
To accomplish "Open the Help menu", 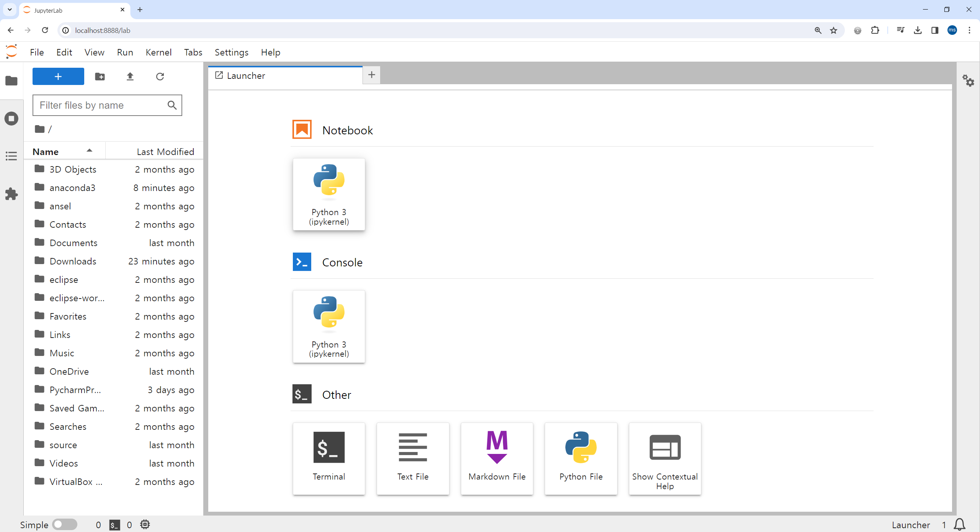I will point(270,52).
